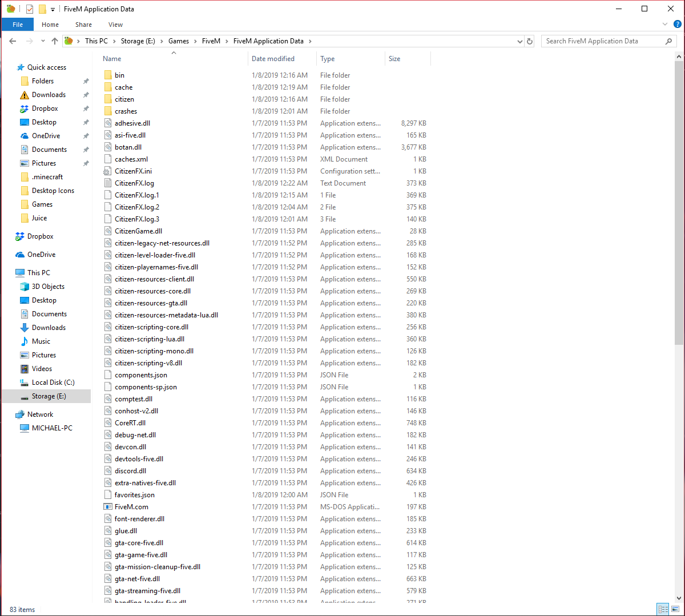Expand the breadcrumb chevron after This PC
The image size is (685, 616).
[114, 41]
